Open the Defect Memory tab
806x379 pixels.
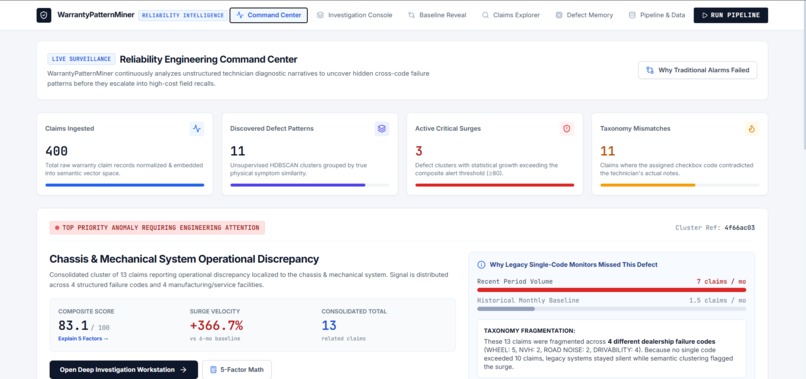[x=584, y=15]
